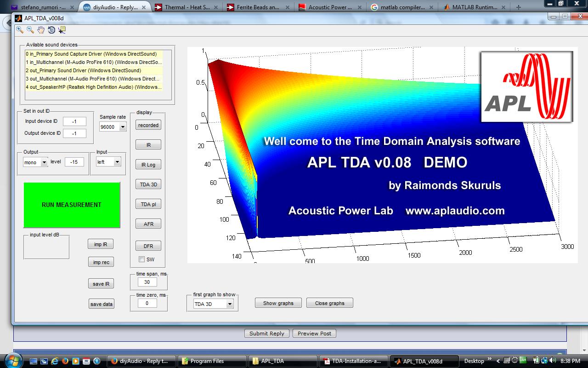Click Submit Reply in browser window
The height and width of the screenshot is (368, 588).
click(x=267, y=333)
